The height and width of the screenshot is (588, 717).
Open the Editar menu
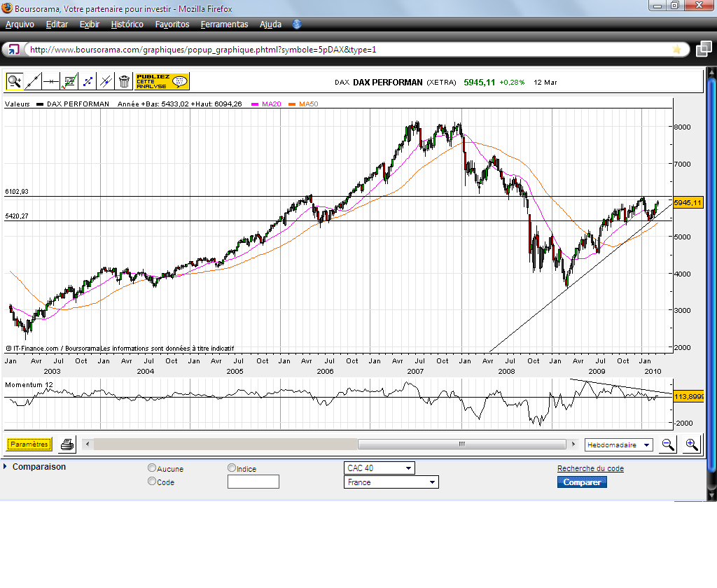coord(57,24)
